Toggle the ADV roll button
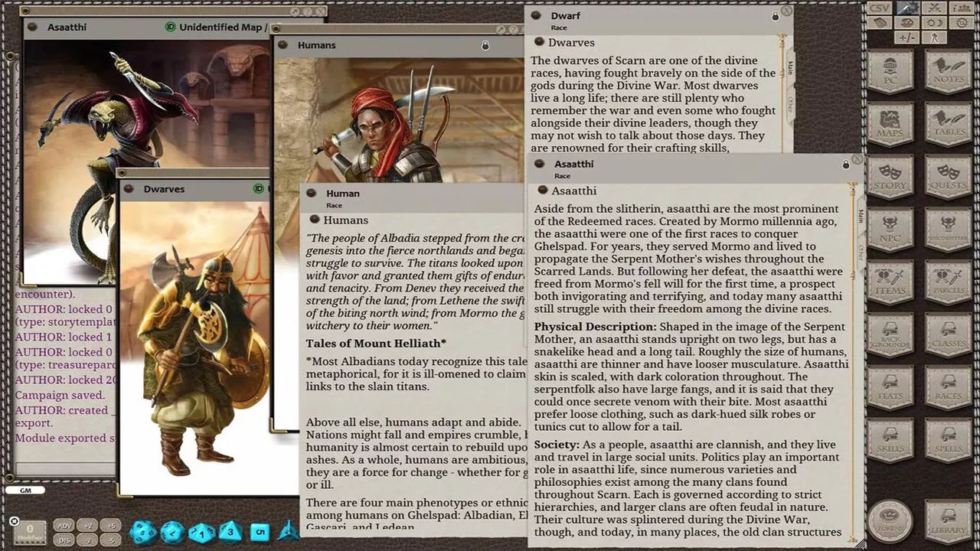980x551 pixels. click(x=65, y=526)
